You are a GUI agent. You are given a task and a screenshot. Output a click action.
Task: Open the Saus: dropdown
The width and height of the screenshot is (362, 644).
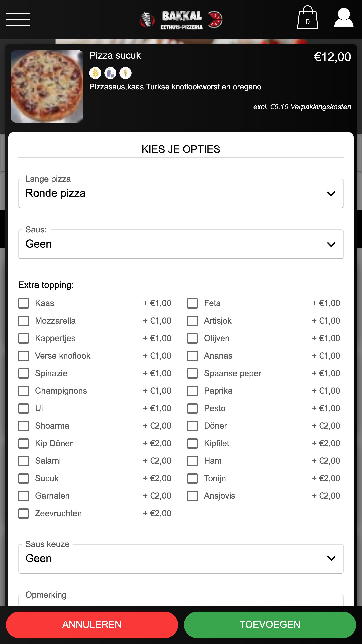pyautogui.click(x=181, y=244)
